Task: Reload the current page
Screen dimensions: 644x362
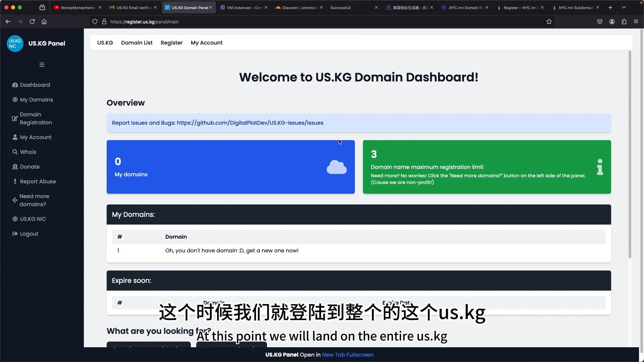Action: [x=32, y=21]
